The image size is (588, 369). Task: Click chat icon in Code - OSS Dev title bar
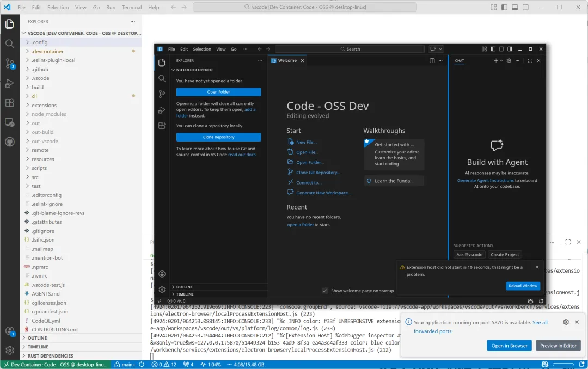pyautogui.click(x=433, y=49)
